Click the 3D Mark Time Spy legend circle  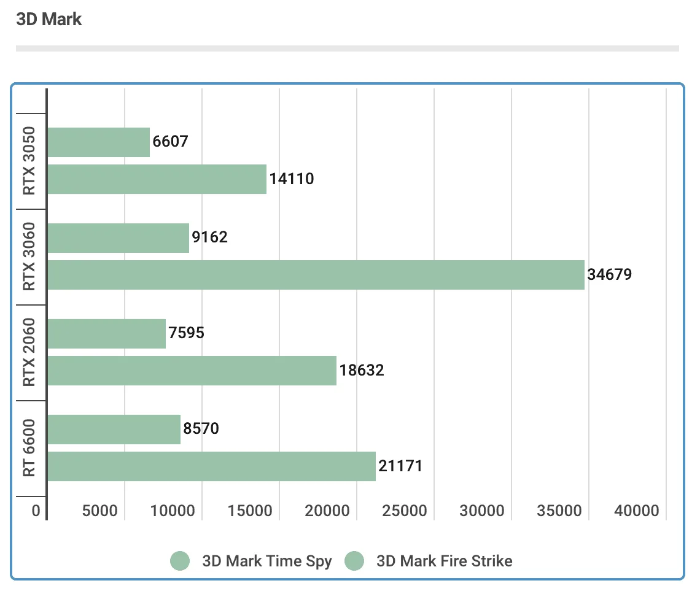click(180, 561)
